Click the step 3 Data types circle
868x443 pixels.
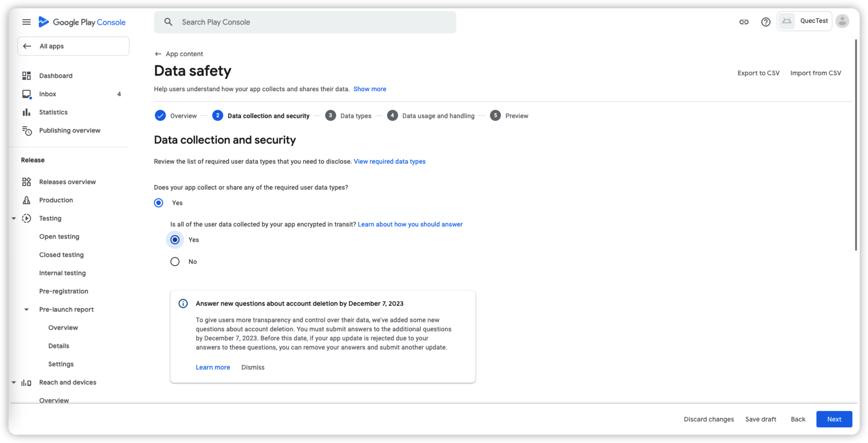click(331, 116)
